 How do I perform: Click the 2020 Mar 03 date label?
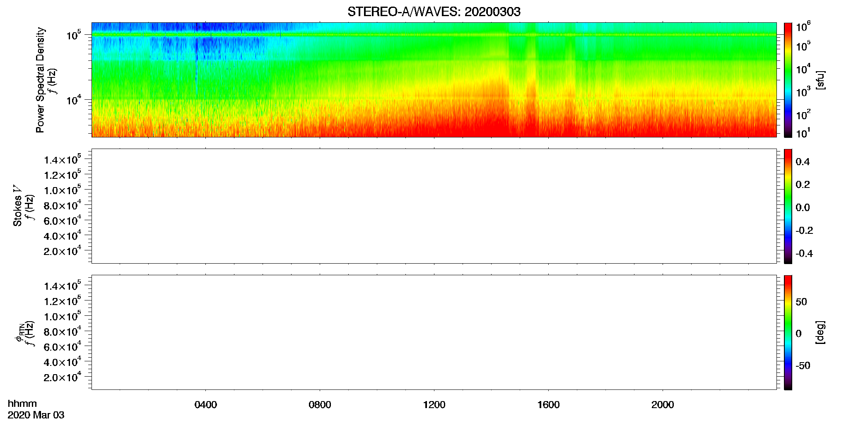pyautogui.click(x=36, y=415)
